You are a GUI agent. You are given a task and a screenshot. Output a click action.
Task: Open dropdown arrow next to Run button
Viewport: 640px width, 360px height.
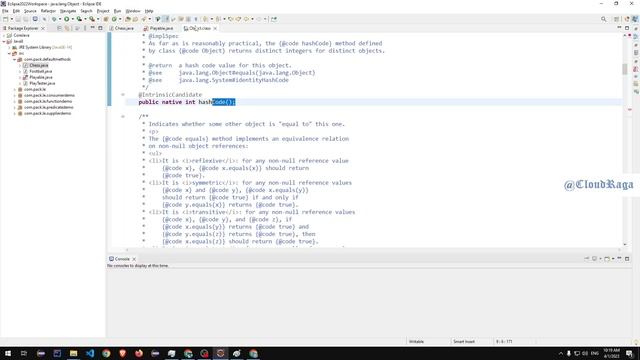click(73, 19)
